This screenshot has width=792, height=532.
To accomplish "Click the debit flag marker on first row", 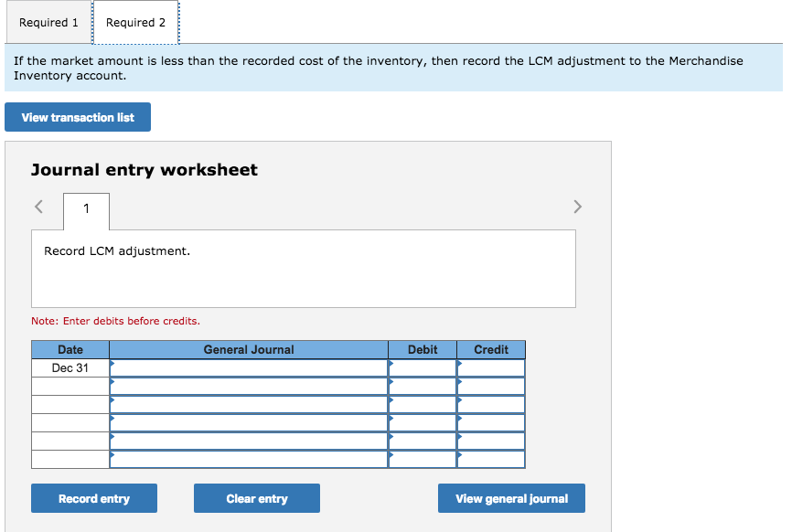I will tap(391, 364).
